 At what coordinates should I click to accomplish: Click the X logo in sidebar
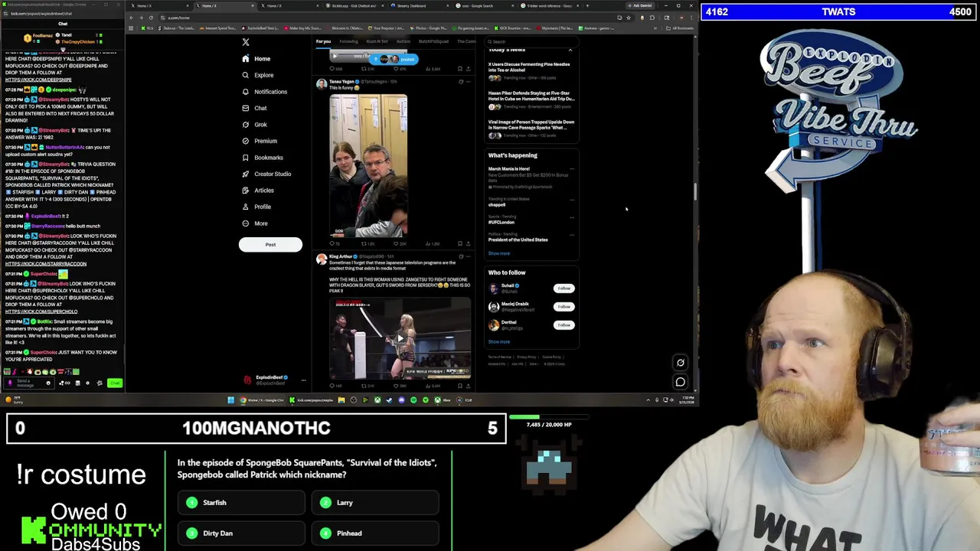click(x=246, y=42)
